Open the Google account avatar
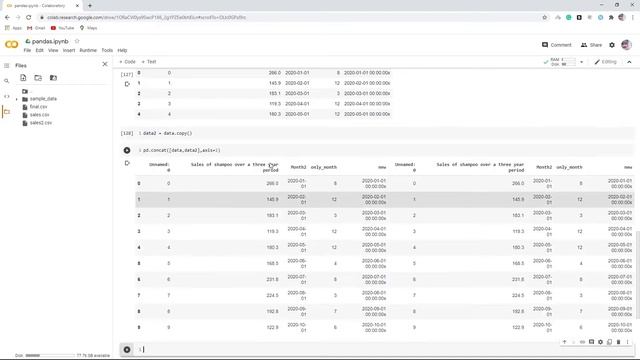 coord(626,45)
